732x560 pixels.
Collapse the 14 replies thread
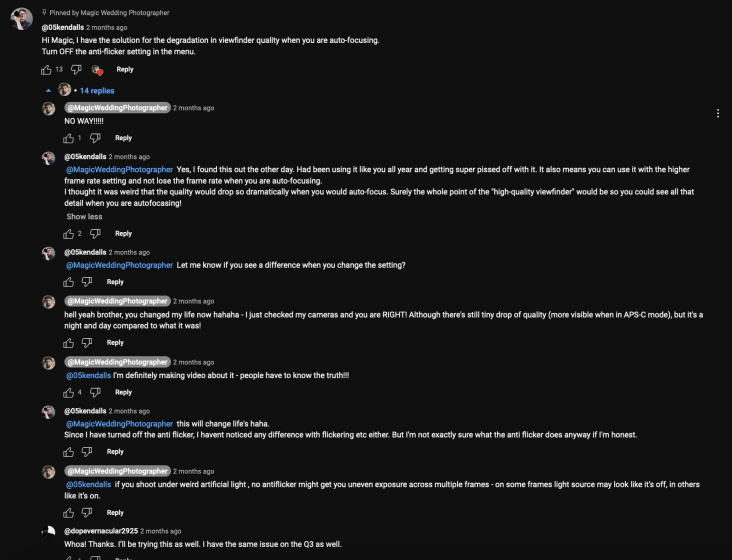[x=97, y=91]
